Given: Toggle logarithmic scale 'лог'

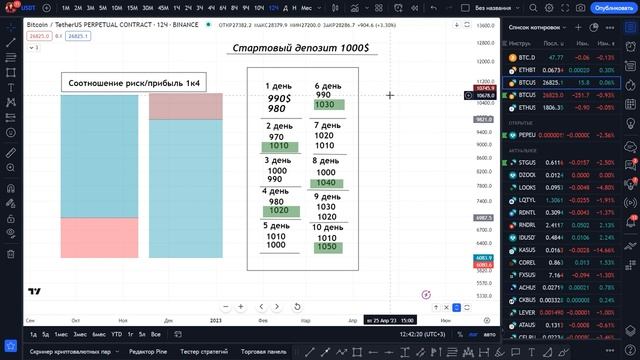Looking at the screenshot, I should 473,334.
